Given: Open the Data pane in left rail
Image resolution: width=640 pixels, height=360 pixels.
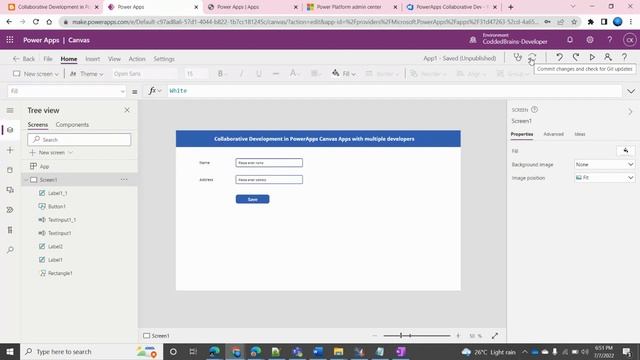Looking at the screenshot, I should 10,170.
